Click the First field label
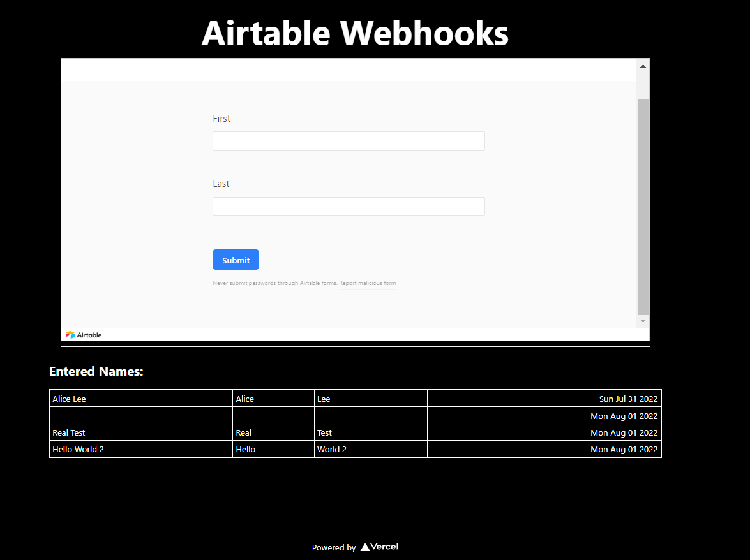This screenshot has width=750, height=560. pyautogui.click(x=221, y=119)
